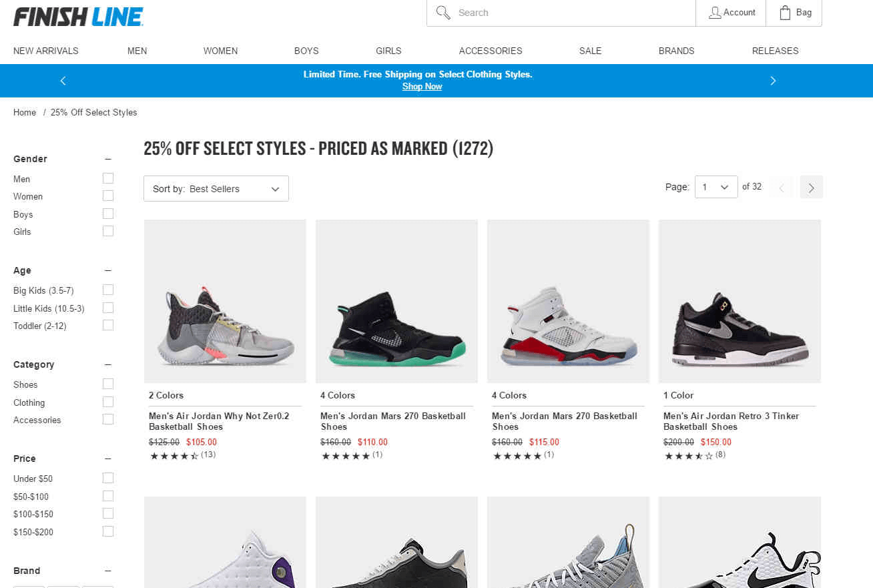The image size is (873, 588).
Task: Go to next results page arrow
Action: pyautogui.click(x=812, y=188)
